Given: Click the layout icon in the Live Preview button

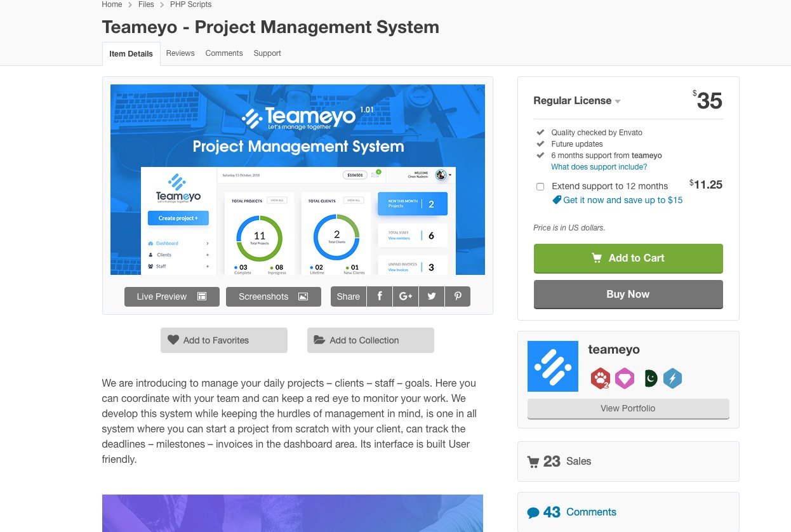Looking at the screenshot, I should pos(202,296).
